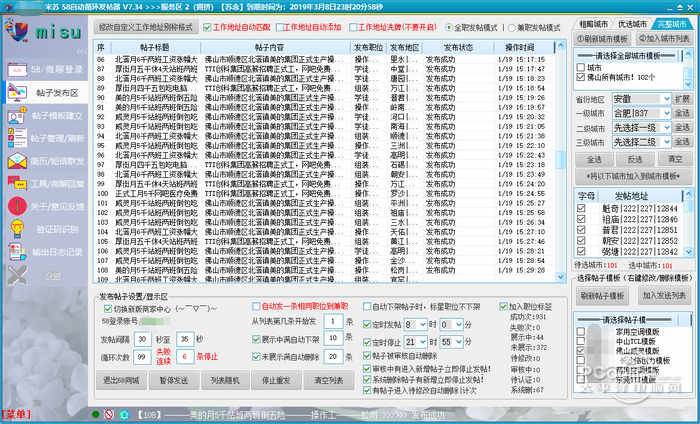The image size is (700, 424).
Task: Open the 58/微聊登录 sidebar icon
Action: tap(17, 70)
